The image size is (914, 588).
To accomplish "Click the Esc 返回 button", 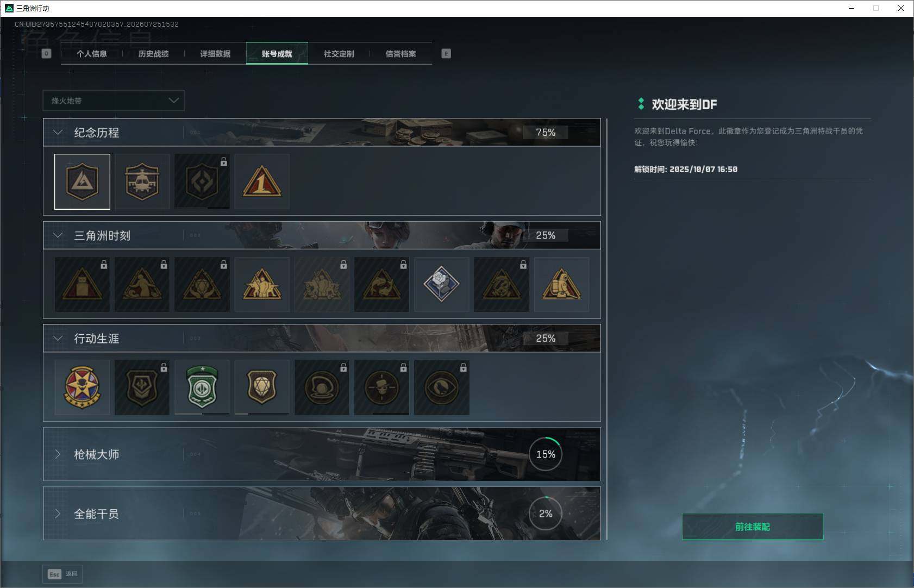I will point(62,574).
